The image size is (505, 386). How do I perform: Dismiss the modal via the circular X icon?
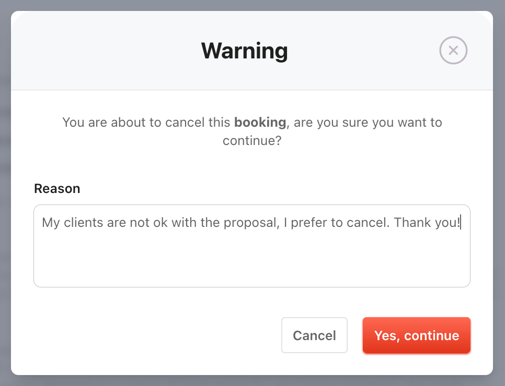coord(453,50)
